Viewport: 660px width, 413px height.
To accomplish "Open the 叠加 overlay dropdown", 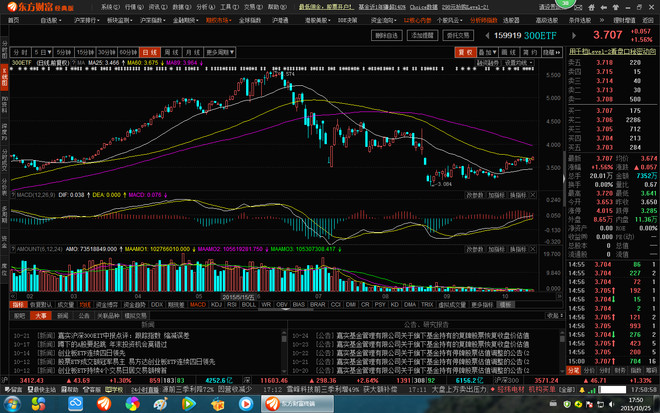I will (487, 53).
